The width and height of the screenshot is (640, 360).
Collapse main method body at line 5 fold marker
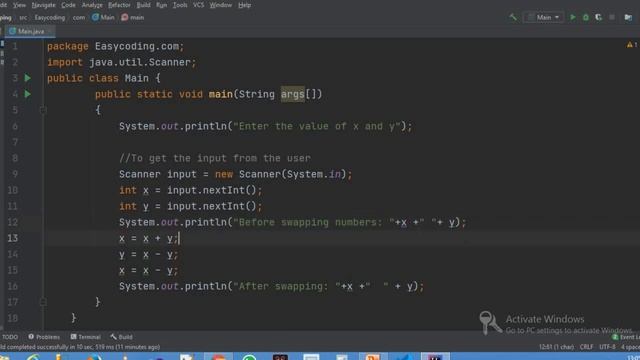[x=43, y=110]
